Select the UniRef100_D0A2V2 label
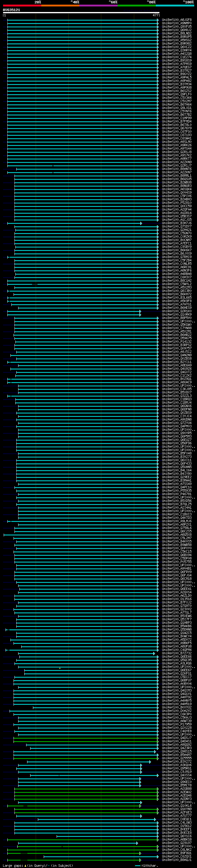Image resolution: width=197 pixels, height=868 pixels. point(177,711)
